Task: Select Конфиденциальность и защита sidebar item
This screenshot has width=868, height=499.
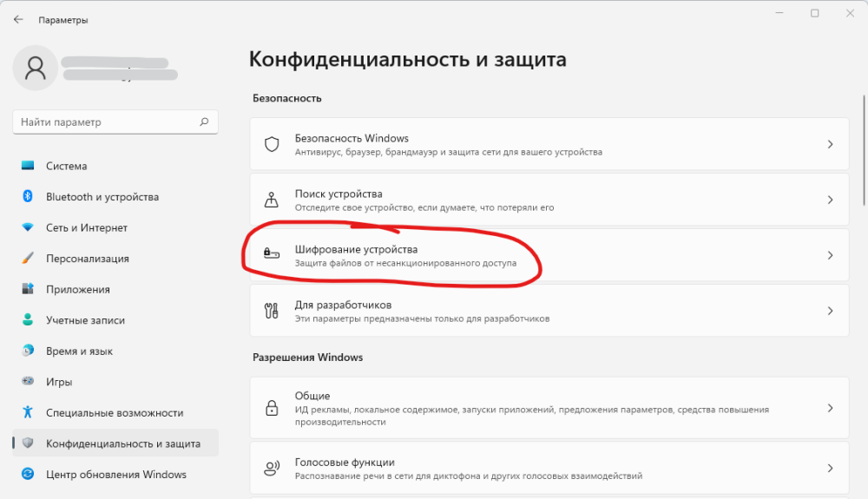Action: coord(115,443)
